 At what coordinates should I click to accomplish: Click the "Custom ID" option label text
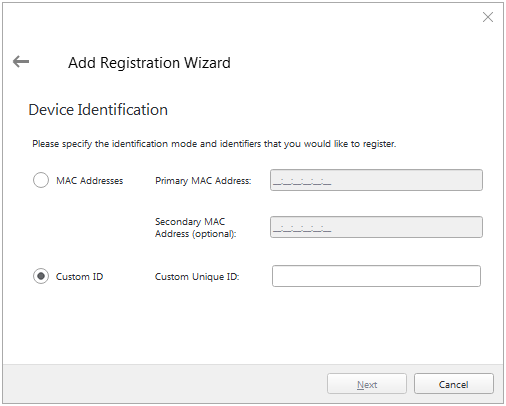click(80, 277)
